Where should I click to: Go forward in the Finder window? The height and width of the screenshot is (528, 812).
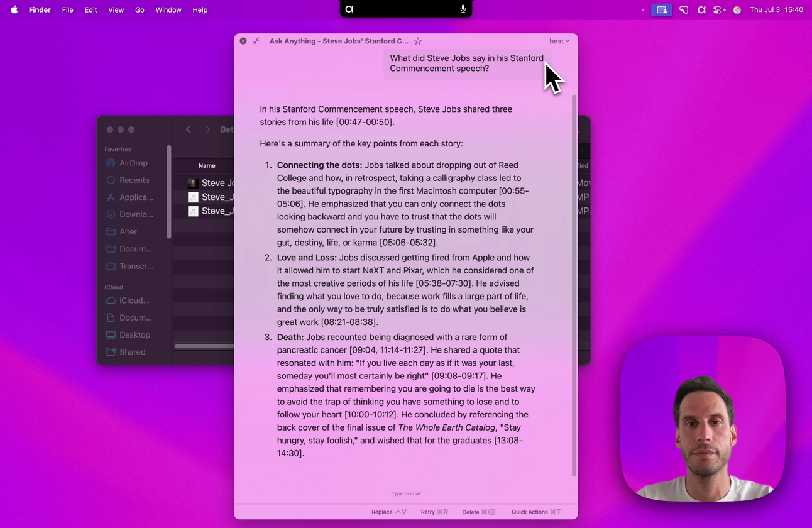coord(207,129)
